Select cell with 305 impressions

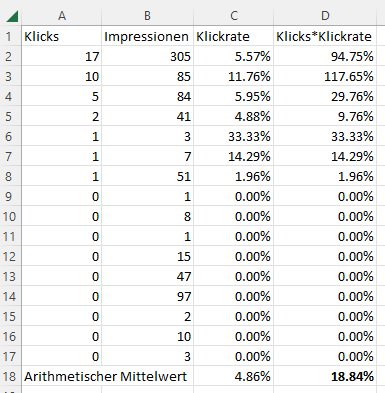pyautogui.click(x=147, y=56)
